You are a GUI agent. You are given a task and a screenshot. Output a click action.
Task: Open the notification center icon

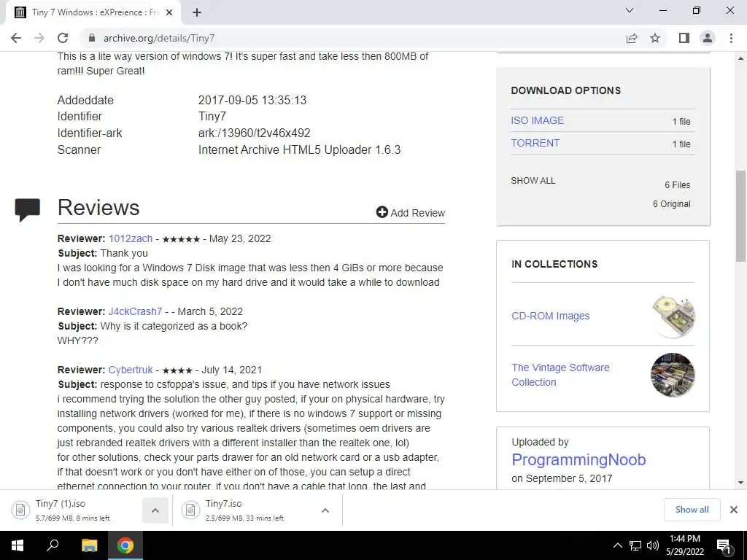tap(724, 545)
